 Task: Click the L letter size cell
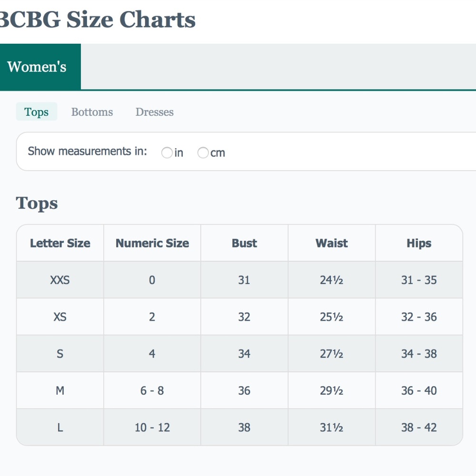pyautogui.click(x=60, y=427)
